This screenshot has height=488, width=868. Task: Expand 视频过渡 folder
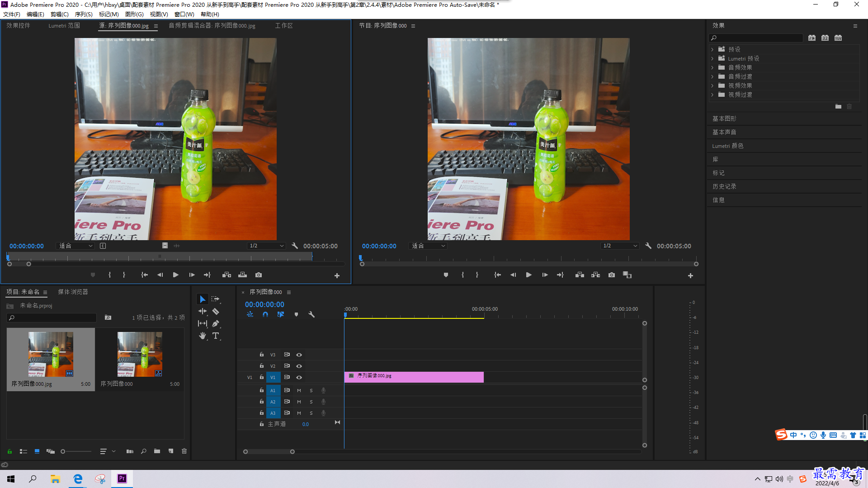click(x=712, y=95)
